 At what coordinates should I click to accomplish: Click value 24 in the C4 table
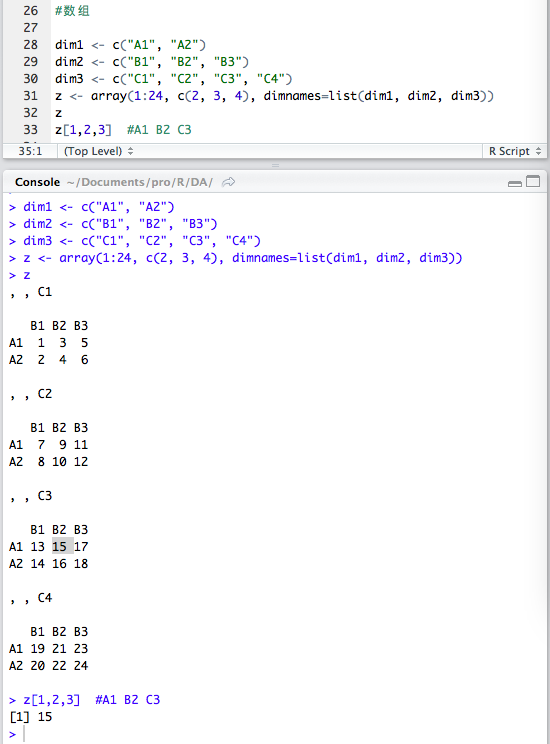tap(81, 666)
